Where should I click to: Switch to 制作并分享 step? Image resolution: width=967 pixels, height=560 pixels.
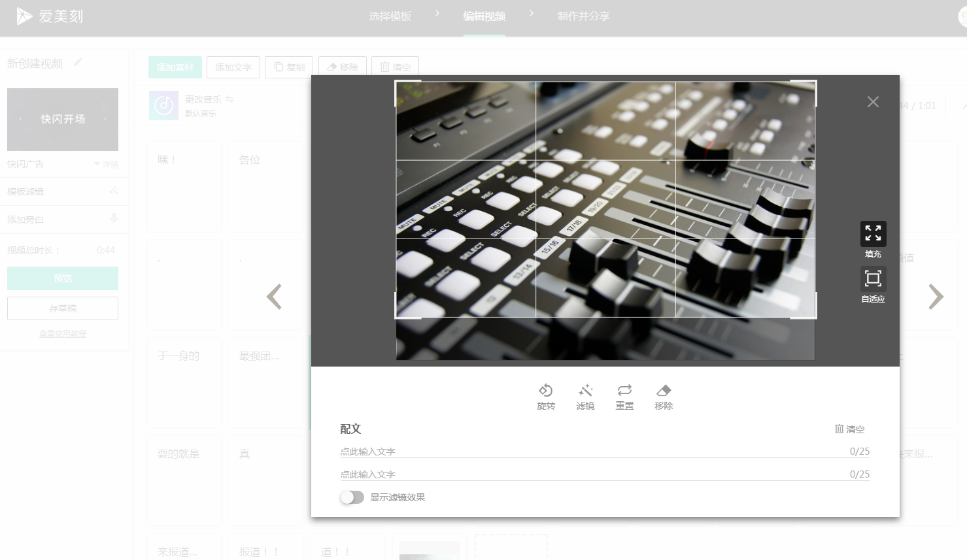click(x=584, y=16)
